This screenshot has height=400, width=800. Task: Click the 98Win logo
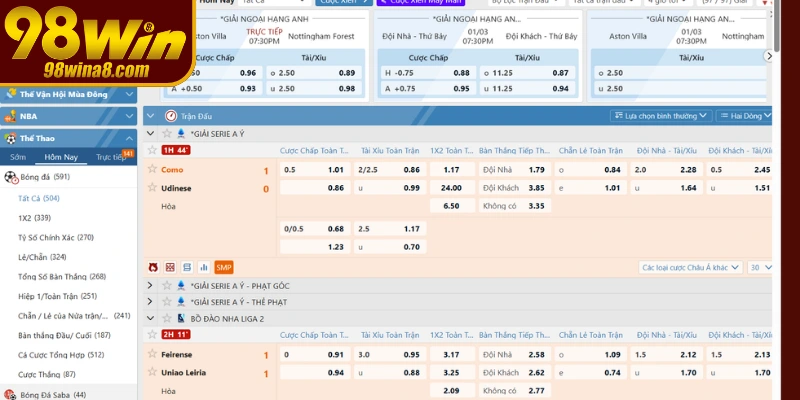coord(95,42)
